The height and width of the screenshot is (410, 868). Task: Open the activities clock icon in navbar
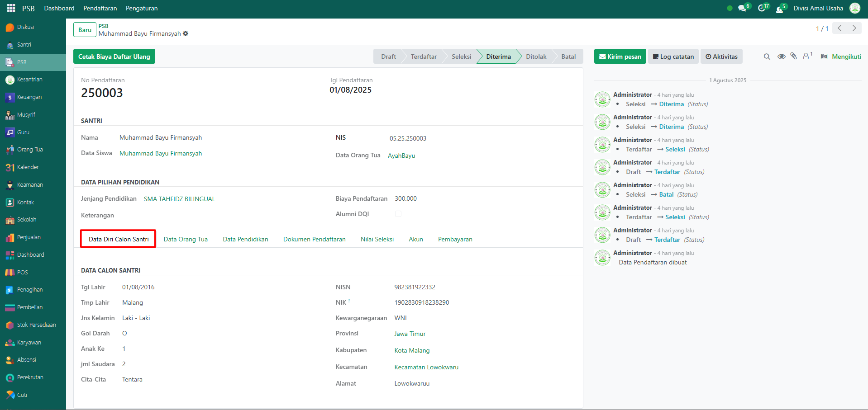point(762,8)
